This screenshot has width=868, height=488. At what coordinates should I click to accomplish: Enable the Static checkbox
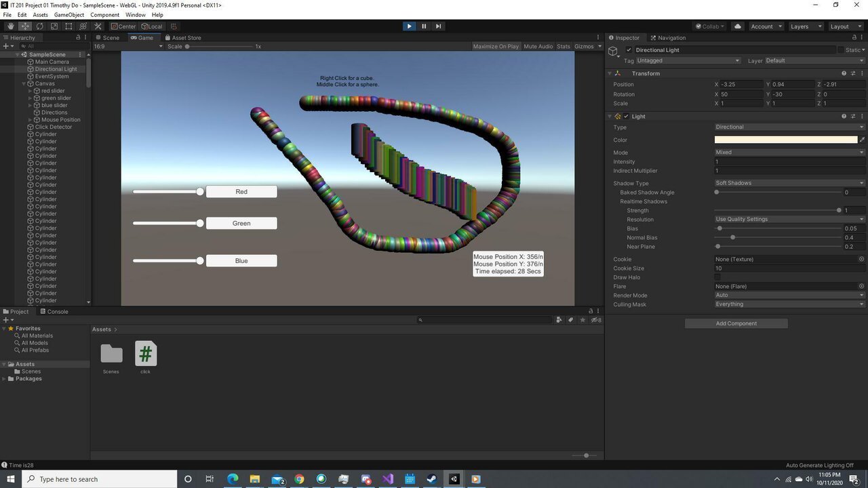click(841, 50)
